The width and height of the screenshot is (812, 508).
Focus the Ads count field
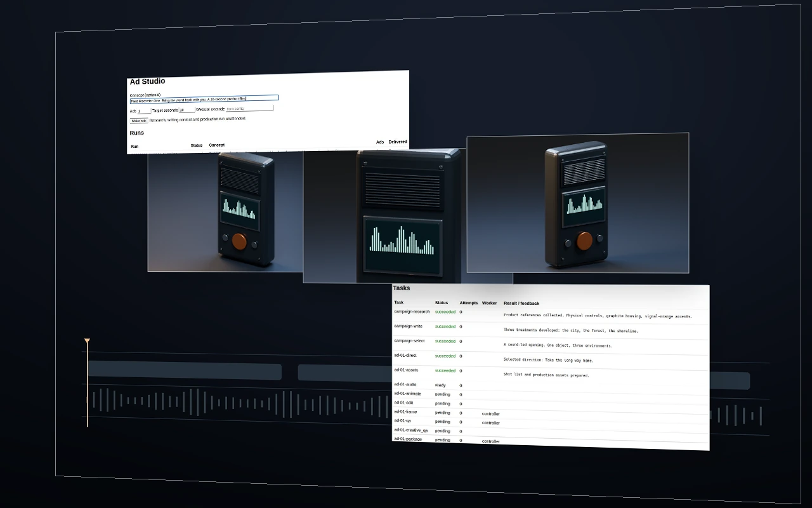tap(144, 111)
